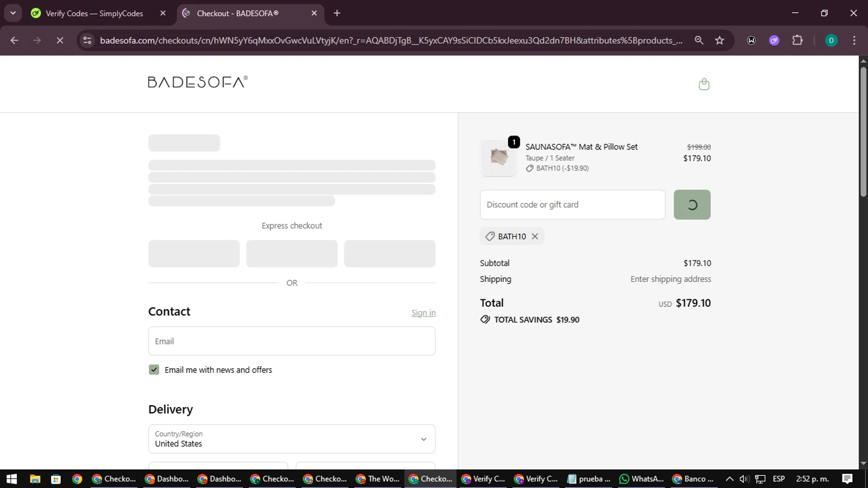Open the WhatsApp taskbar window
The image size is (868, 488).
641,479
